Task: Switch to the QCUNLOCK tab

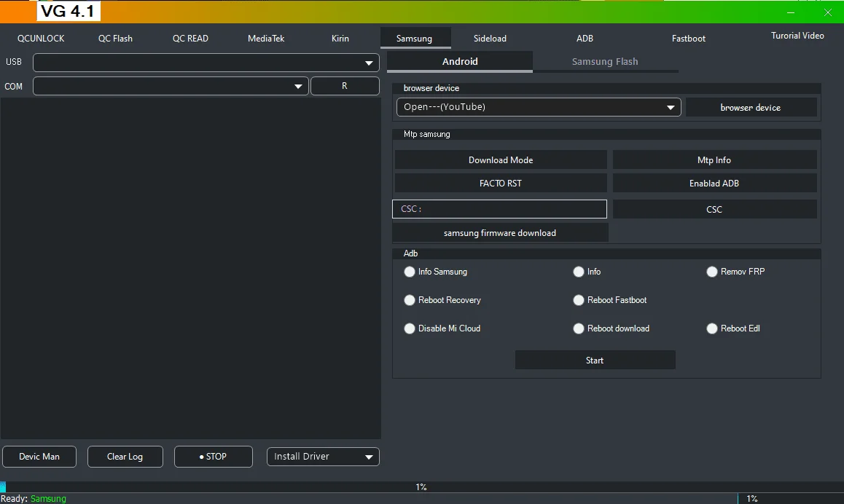Action: [41, 38]
